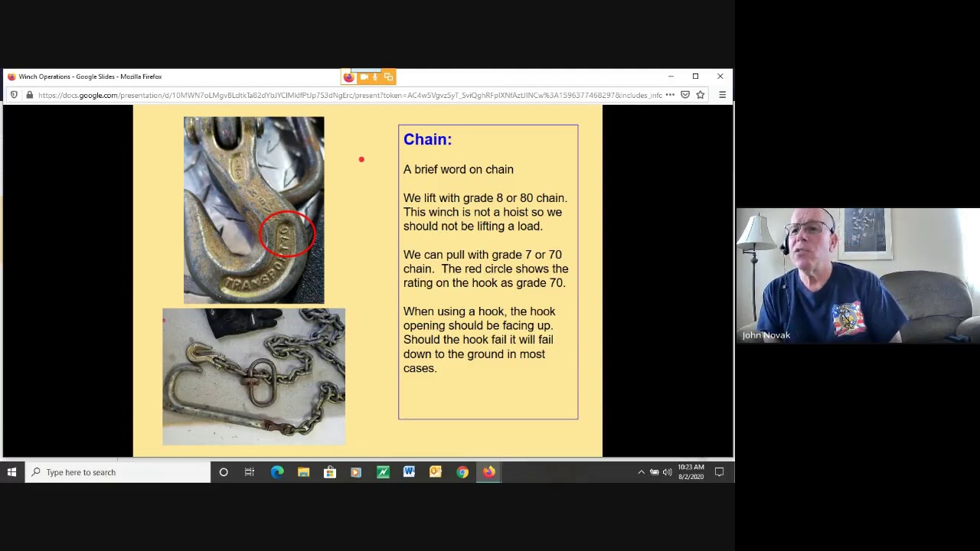Click the 'When using a hook' paragraph

[479, 340]
